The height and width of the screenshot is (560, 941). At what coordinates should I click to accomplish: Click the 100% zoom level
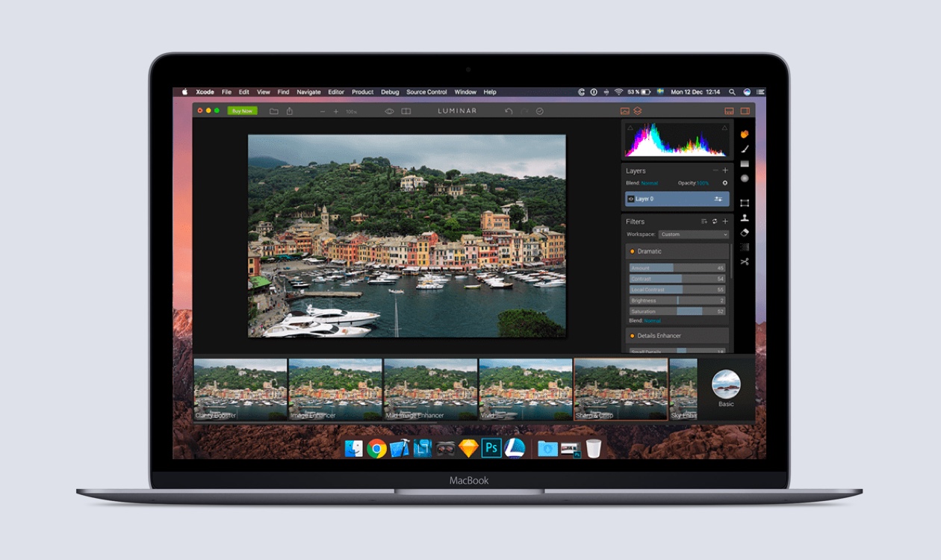(x=351, y=112)
